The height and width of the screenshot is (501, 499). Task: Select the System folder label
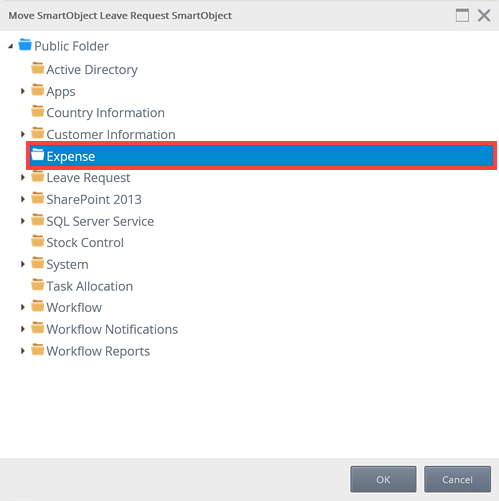(67, 265)
